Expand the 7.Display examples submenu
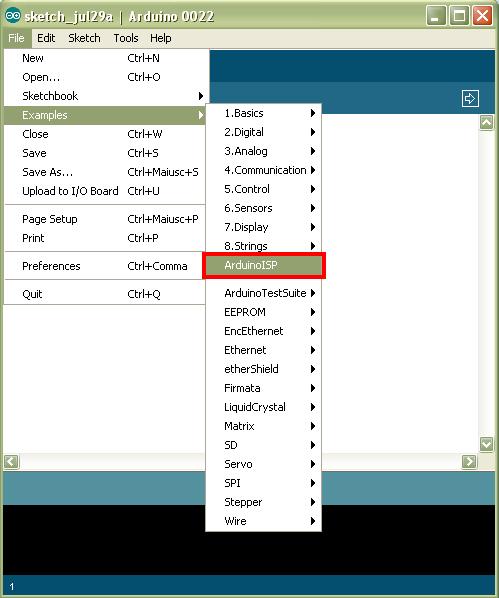499x598 pixels. coord(264,227)
